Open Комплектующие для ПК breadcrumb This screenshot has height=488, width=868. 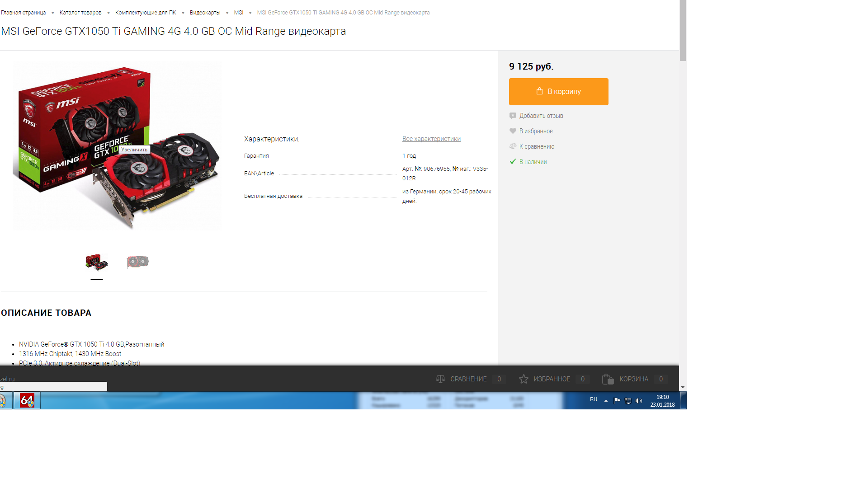click(146, 13)
